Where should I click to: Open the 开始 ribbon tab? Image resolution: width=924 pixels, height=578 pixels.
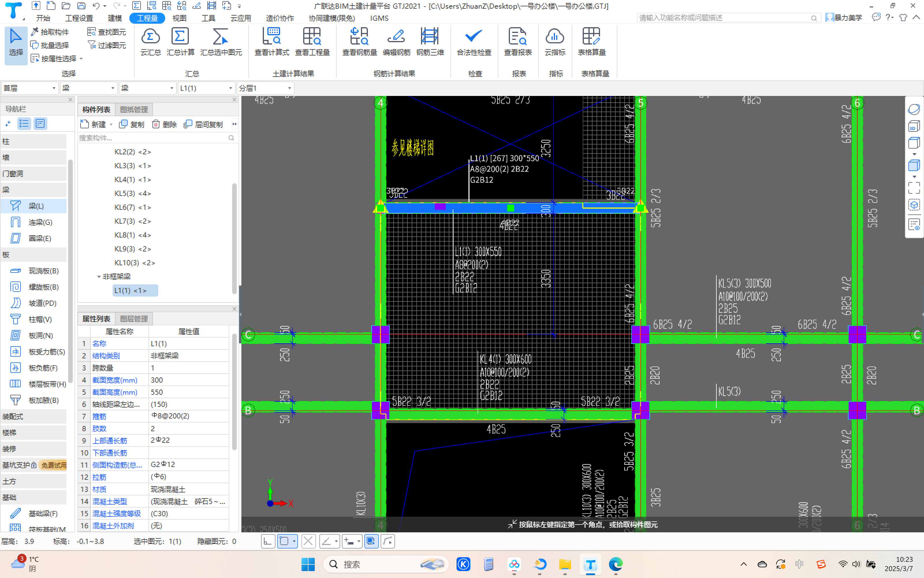(43, 18)
